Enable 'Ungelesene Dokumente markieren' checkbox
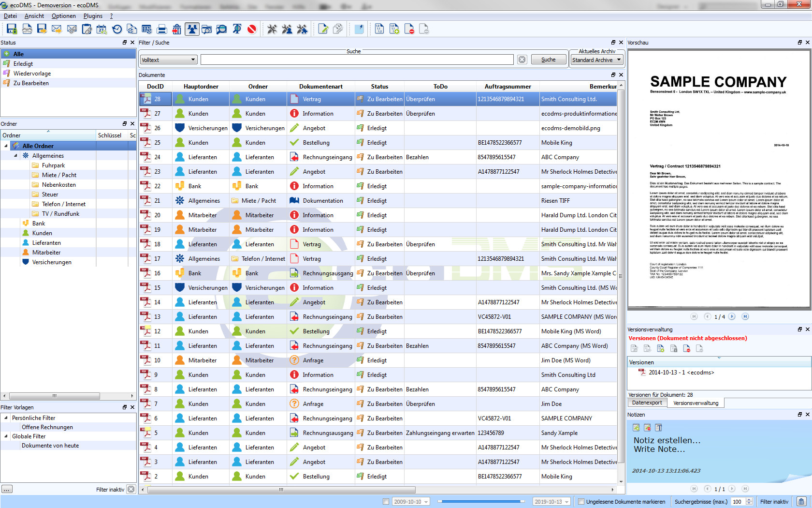The height and width of the screenshot is (508, 812). 581,502
